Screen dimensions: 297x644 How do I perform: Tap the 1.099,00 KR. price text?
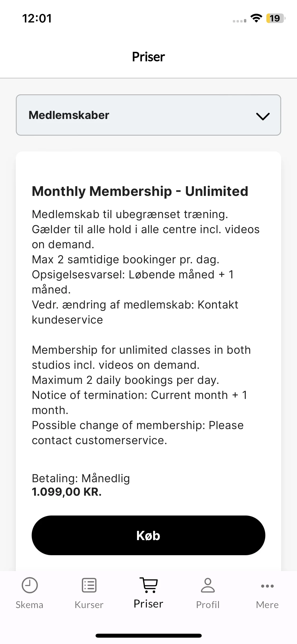click(67, 492)
